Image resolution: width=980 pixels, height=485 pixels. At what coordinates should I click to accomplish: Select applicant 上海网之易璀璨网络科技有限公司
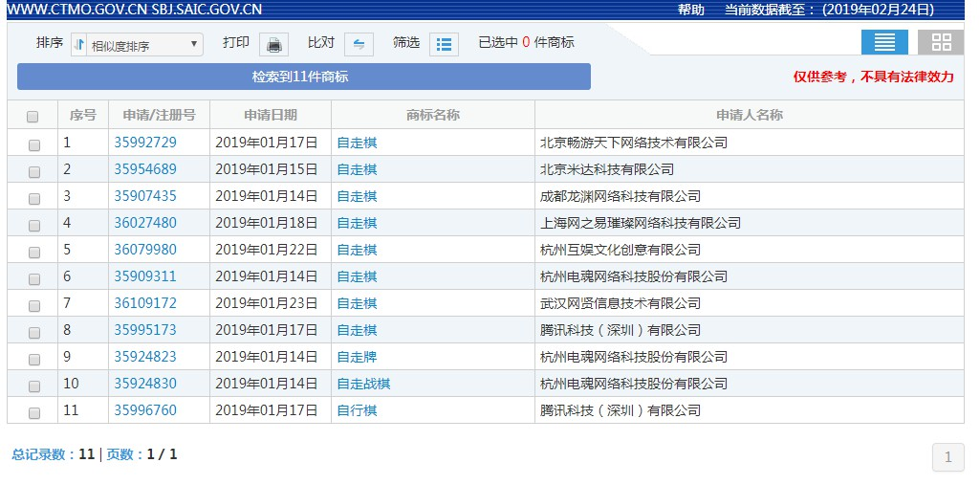point(641,223)
